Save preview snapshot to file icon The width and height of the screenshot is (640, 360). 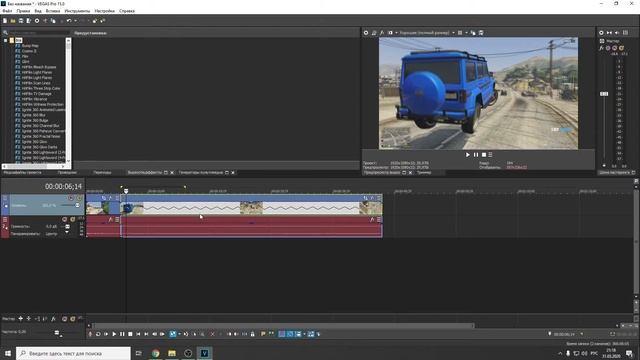[x=481, y=33]
